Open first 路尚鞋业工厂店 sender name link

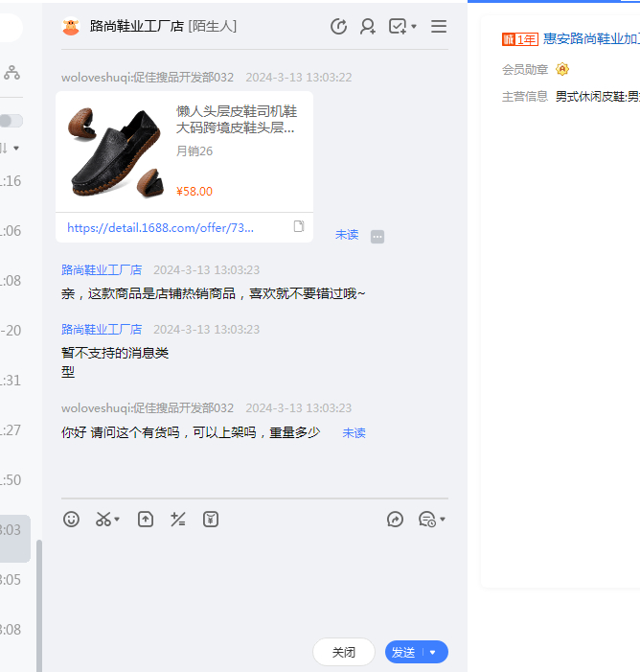(x=102, y=270)
